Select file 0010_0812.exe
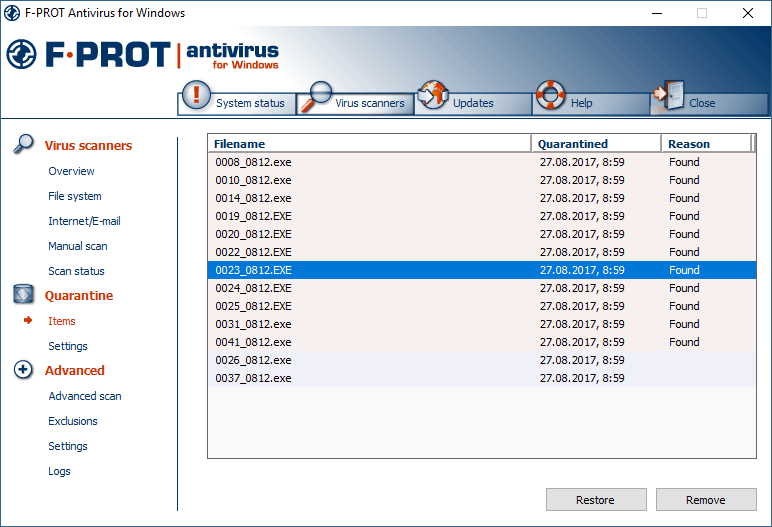772x527 pixels. (482, 180)
